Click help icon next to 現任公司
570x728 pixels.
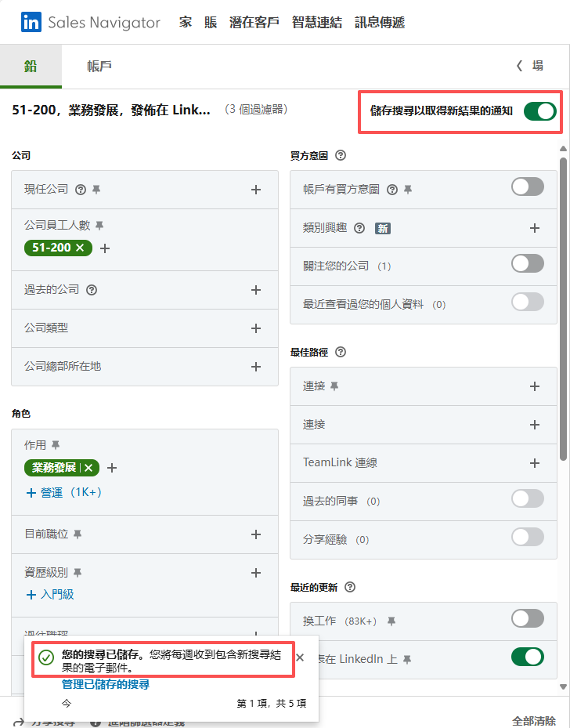click(80, 189)
